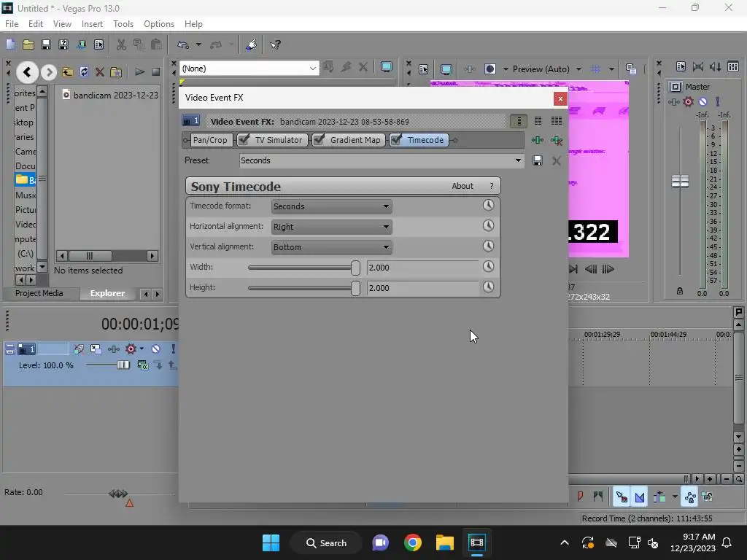The image size is (747, 560).
Task: Click the Undo arrow icon
Action: tap(183, 44)
